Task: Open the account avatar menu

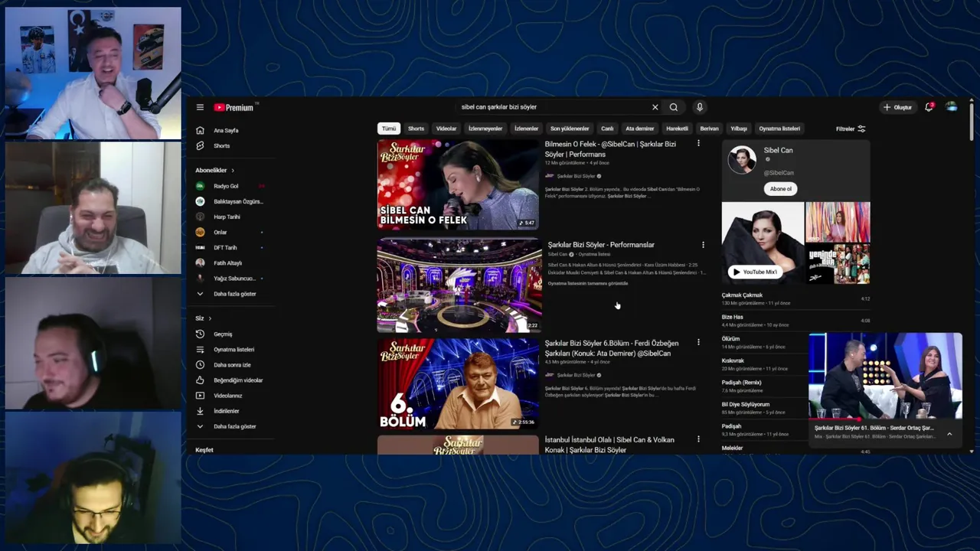Action: point(952,107)
